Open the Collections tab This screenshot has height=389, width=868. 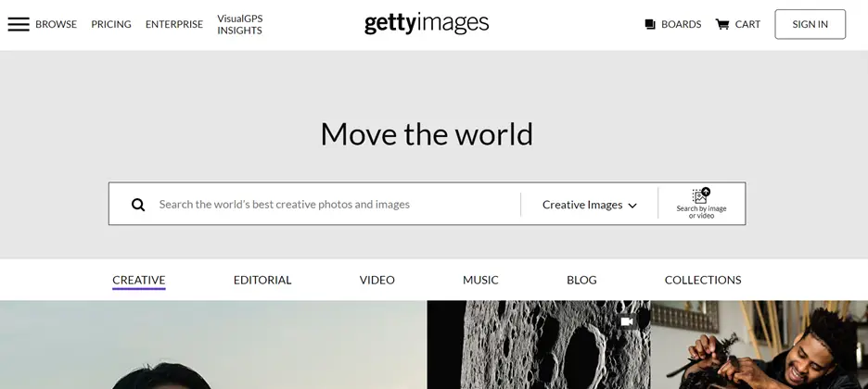point(703,280)
